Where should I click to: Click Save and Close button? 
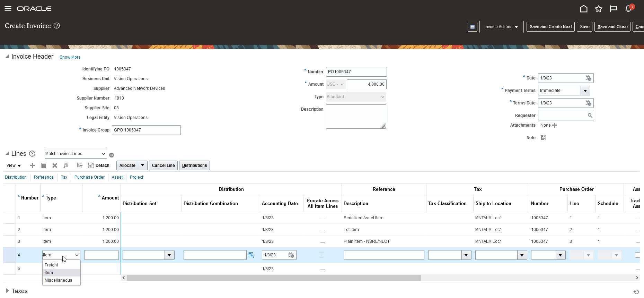point(612,27)
